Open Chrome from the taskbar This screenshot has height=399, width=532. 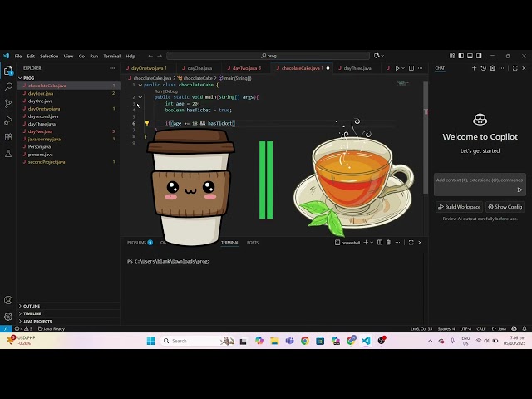[x=305, y=341]
